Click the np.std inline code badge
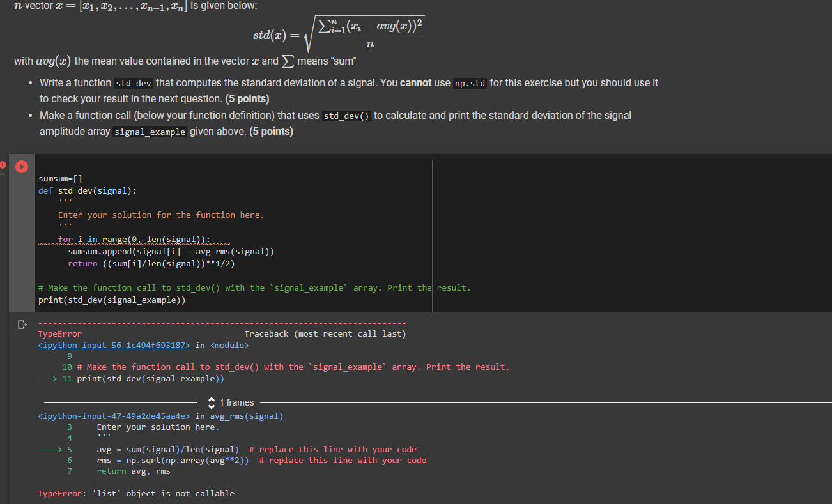832x504 pixels. pyautogui.click(x=469, y=82)
